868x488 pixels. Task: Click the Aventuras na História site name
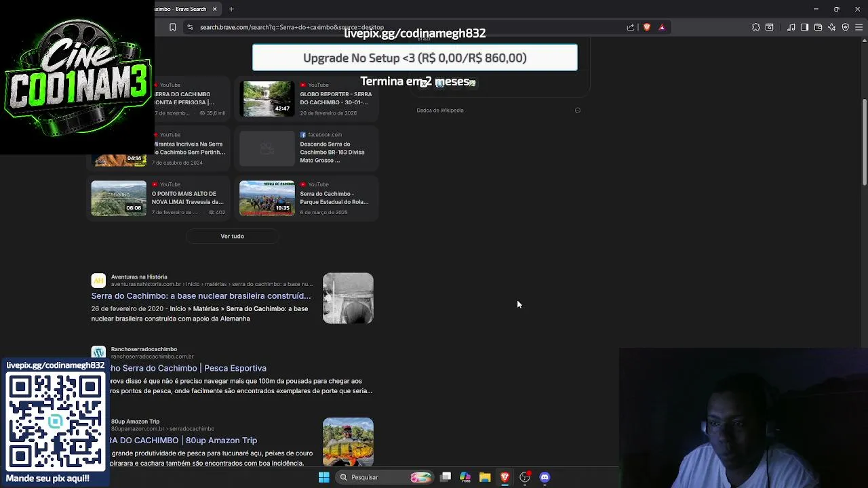139,277
